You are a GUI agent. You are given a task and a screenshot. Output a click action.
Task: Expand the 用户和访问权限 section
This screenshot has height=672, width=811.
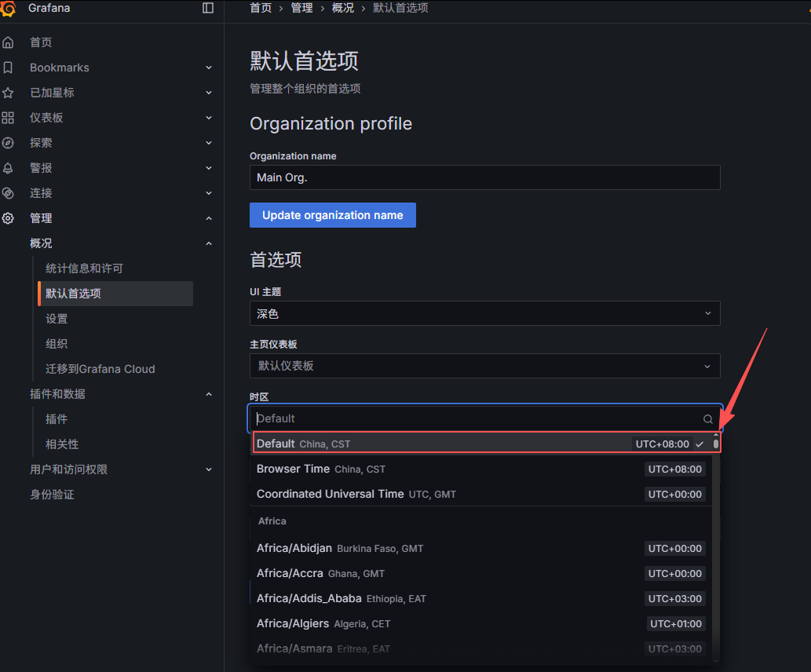[208, 469]
